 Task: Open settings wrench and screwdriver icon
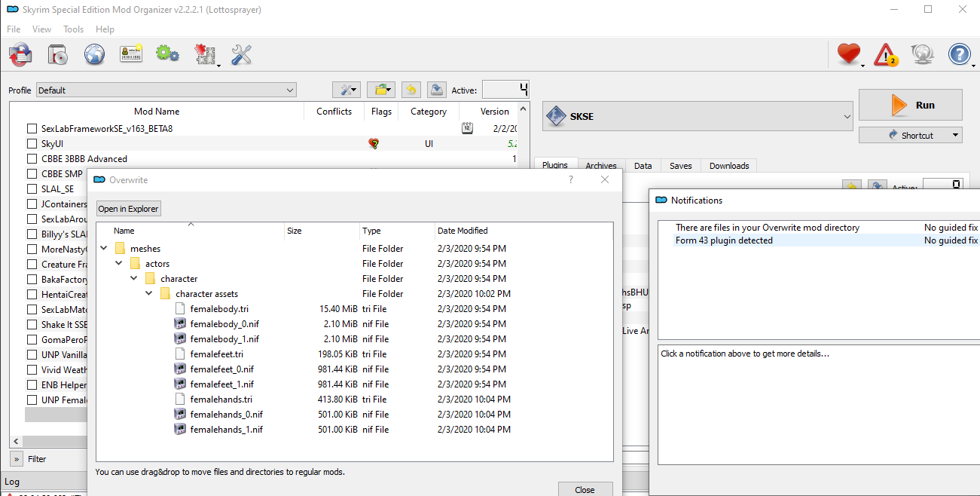pyautogui.click(x=241, y=54)
